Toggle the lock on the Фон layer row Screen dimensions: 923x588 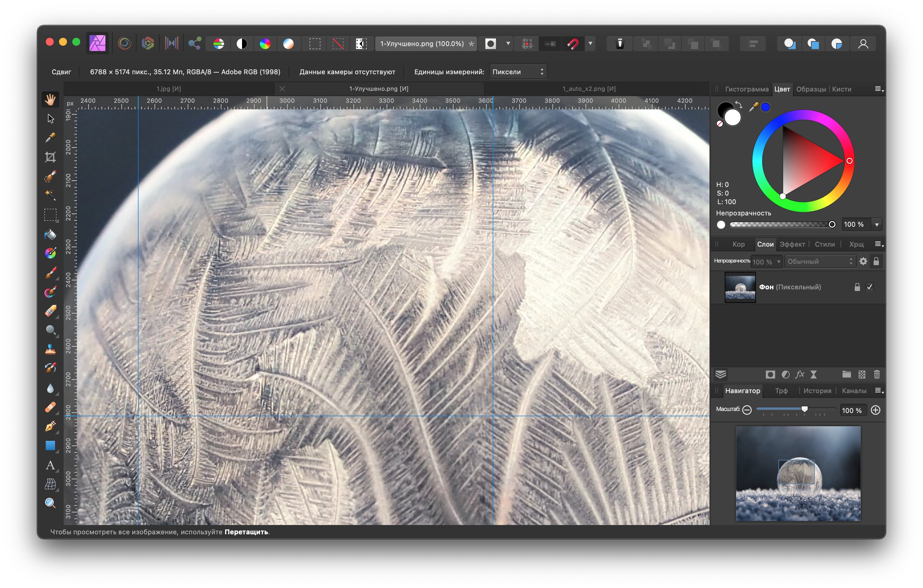pyautogui.click(x=857, y=287)
